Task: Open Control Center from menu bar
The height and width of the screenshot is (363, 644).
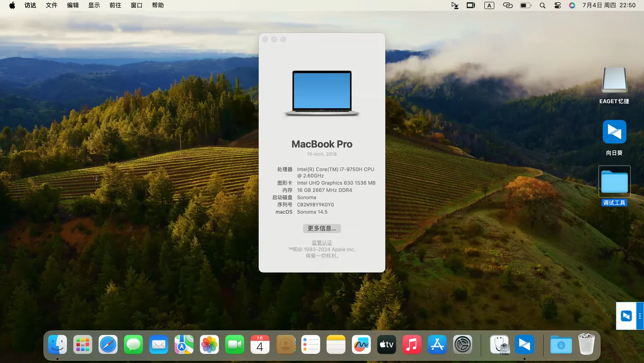Action: (557, 5)
